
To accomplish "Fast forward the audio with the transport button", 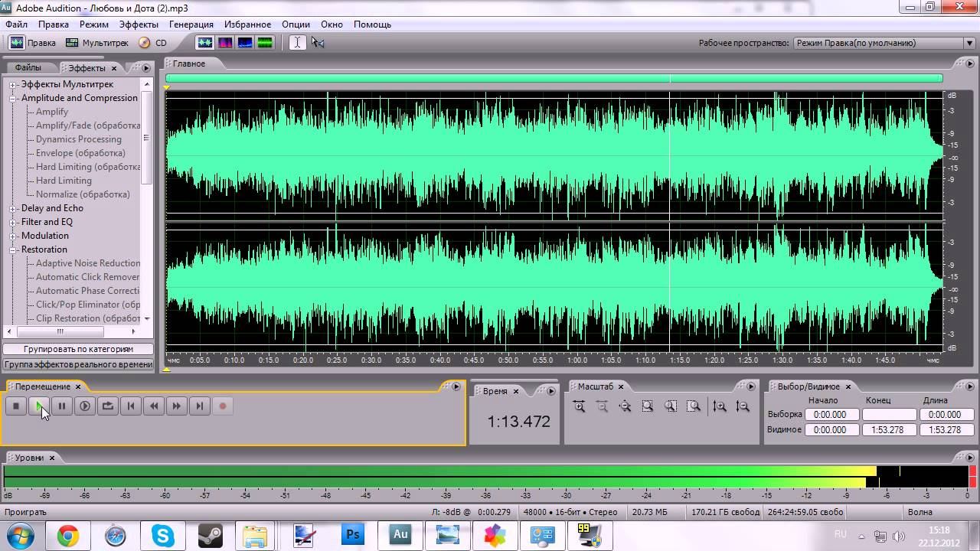I will pyautogui.click(x=177, y=406).
